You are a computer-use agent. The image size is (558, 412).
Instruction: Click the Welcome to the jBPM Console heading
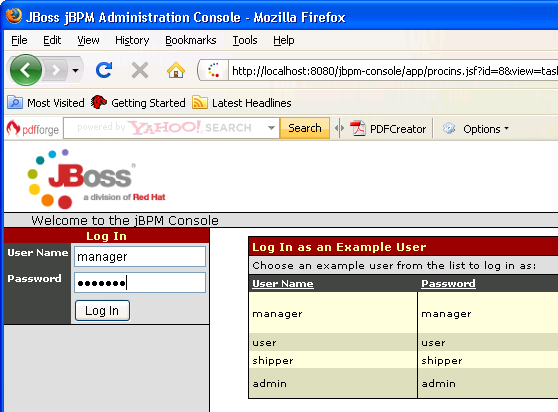pos(125,220)
